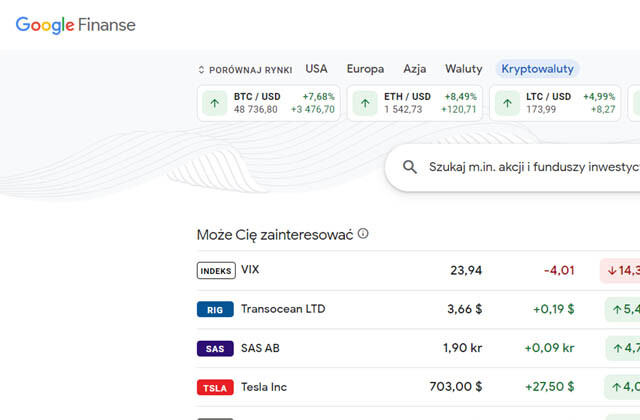Click the INDEKS badge next to VIX
The width and height of the screenshot is (640, 420).
pos(216,271)
